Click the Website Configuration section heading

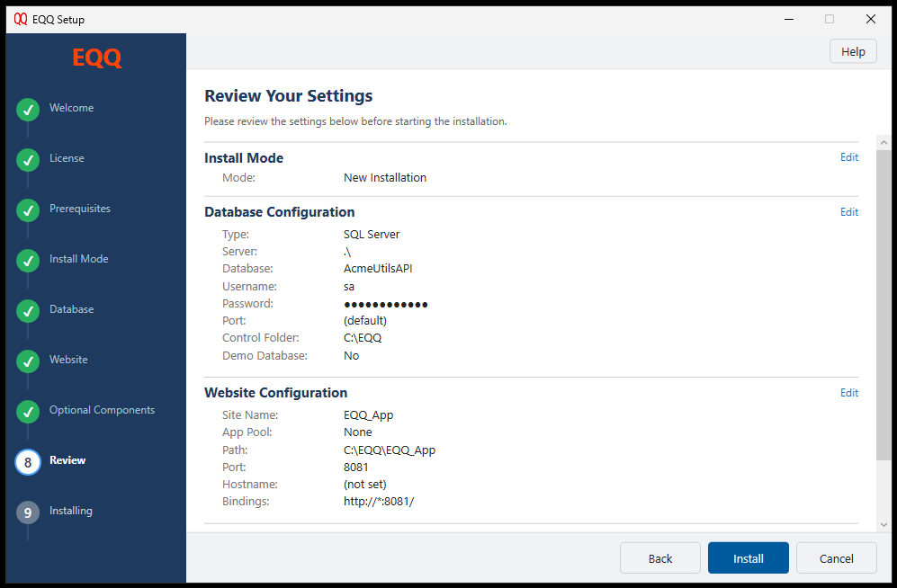pyautogui.click(x=275, y=393)
